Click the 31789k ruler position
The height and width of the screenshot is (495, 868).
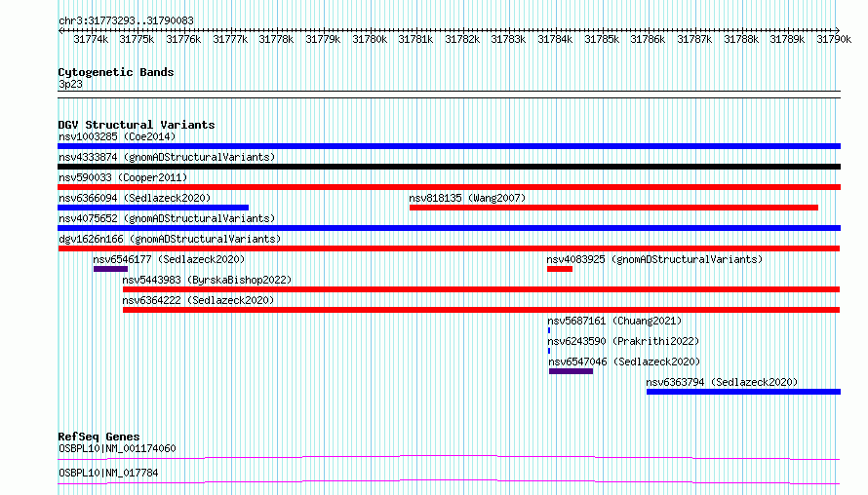coord(787,39)
